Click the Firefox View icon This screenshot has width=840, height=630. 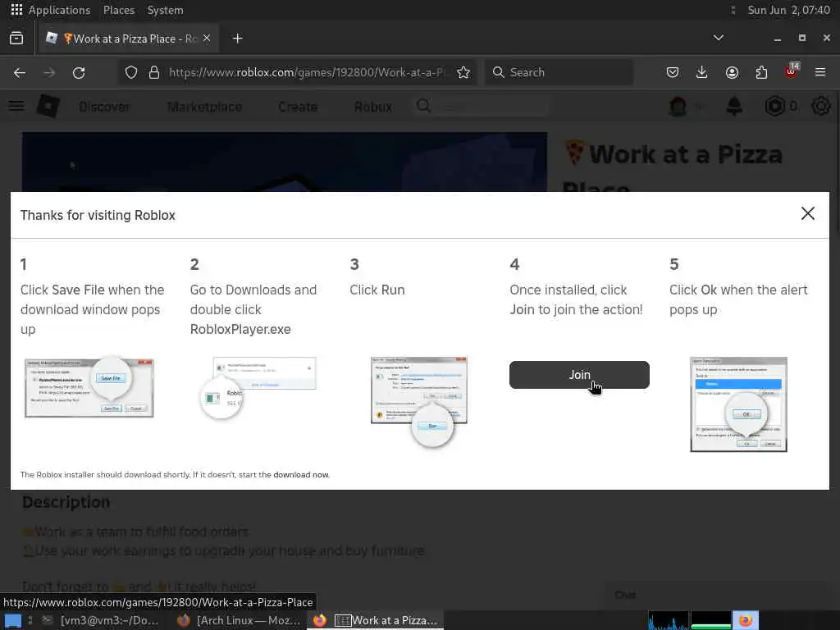click(x=16, y=39)
